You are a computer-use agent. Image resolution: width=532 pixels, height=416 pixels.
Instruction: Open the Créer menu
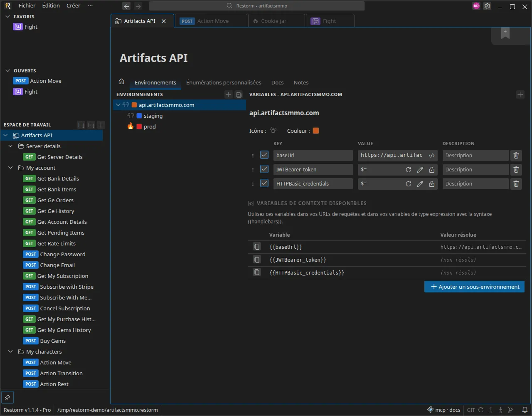tap(74, 6)
